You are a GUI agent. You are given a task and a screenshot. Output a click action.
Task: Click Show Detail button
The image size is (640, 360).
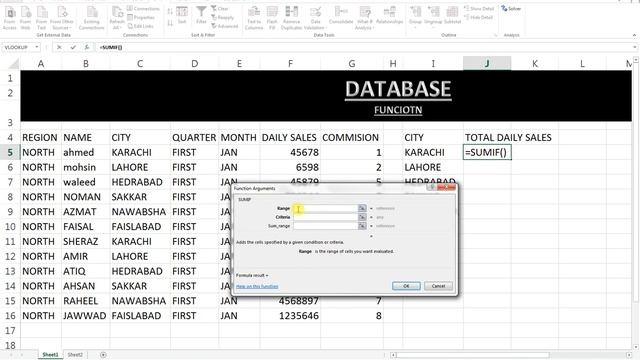click(x=479, y=9)
